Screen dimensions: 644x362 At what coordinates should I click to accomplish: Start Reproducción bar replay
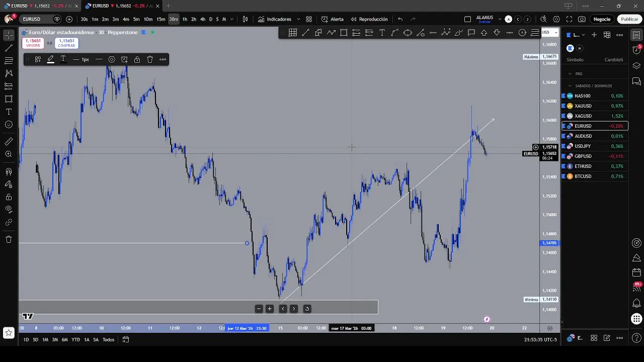tap(369, 19)
